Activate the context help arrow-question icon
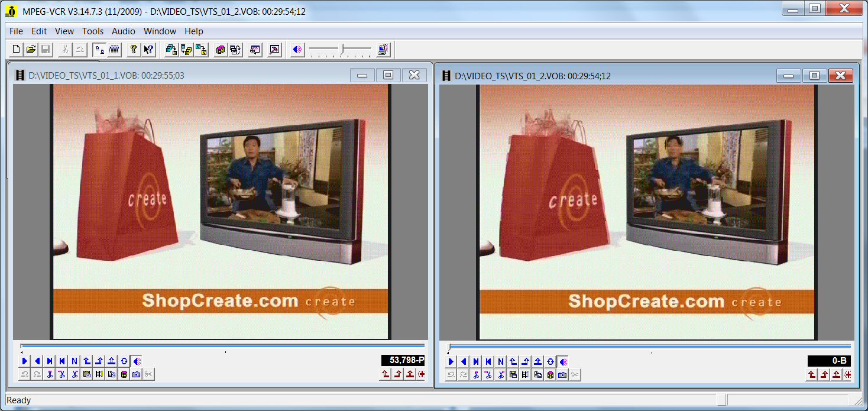Viewport: 868px width, 411px height. pos(148,50)
